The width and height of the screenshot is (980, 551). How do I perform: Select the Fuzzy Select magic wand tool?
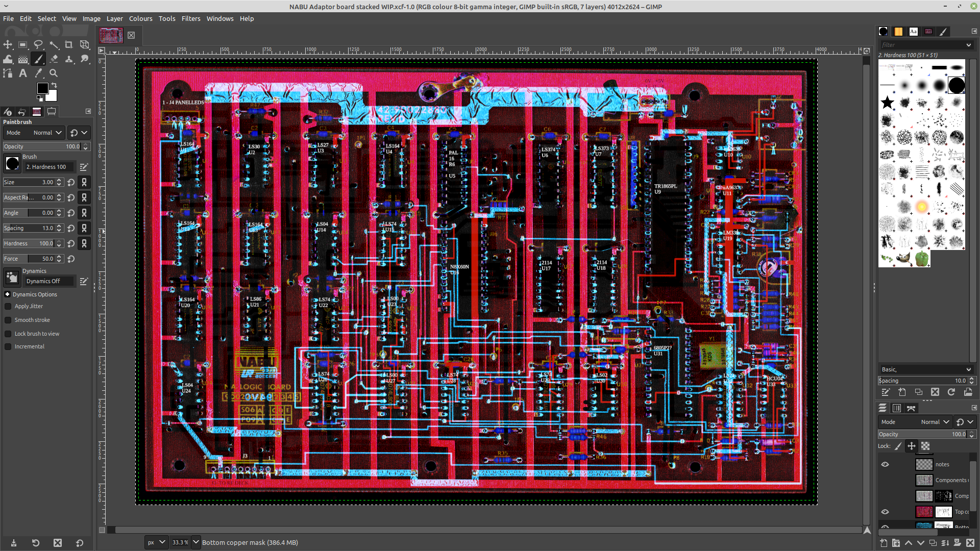[x=54, y=45]
